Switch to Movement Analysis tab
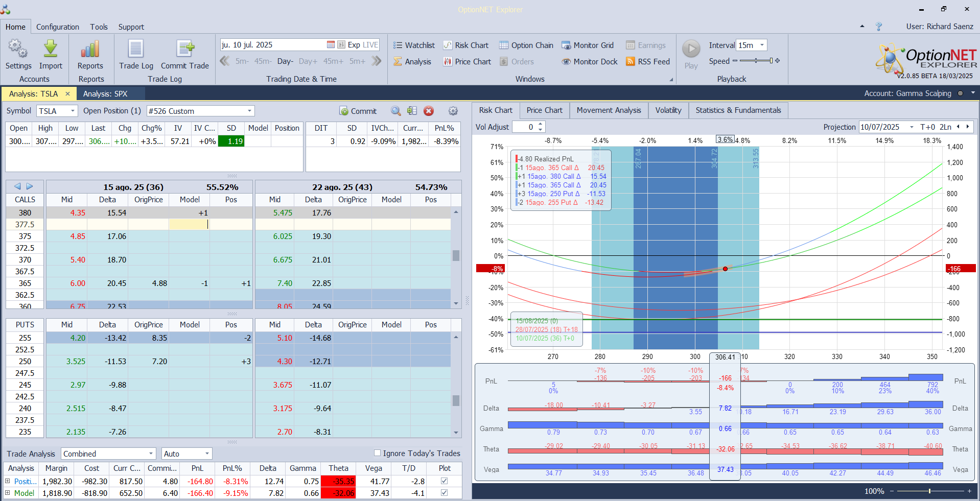This screenshot has width=980, height=501. point(609,110)
